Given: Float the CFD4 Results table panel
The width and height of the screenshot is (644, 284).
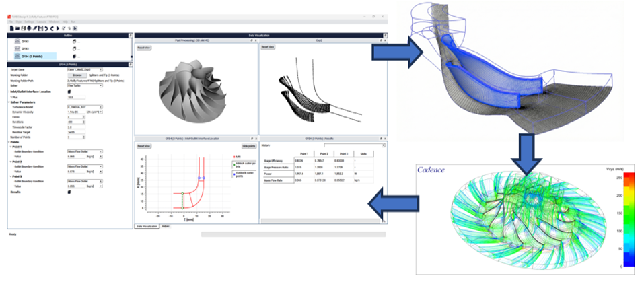Looking at the screenshot, I should 381,139.
